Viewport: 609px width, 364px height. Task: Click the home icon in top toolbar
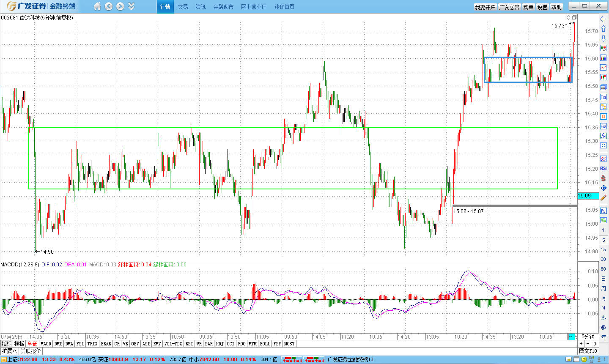[97, 6]
